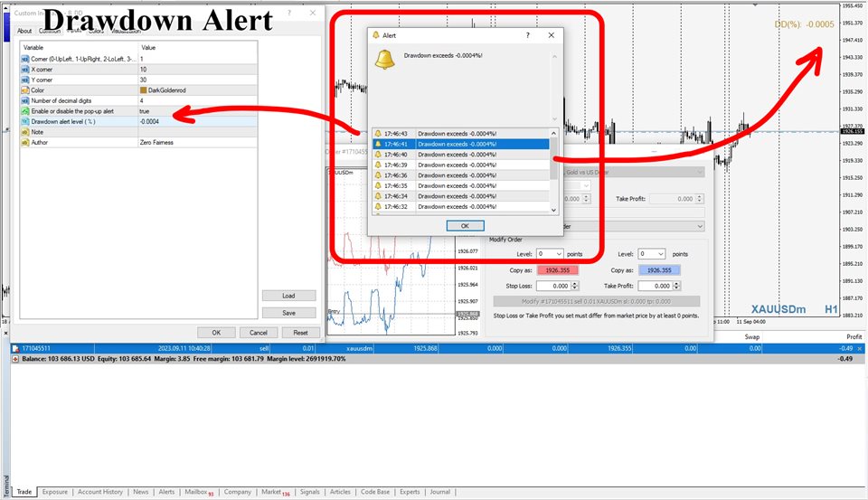Viewport: 868px width, 500px height.
Task: Click the Take Profit stepper in Modify Order
Action: [x=676, y=286]
